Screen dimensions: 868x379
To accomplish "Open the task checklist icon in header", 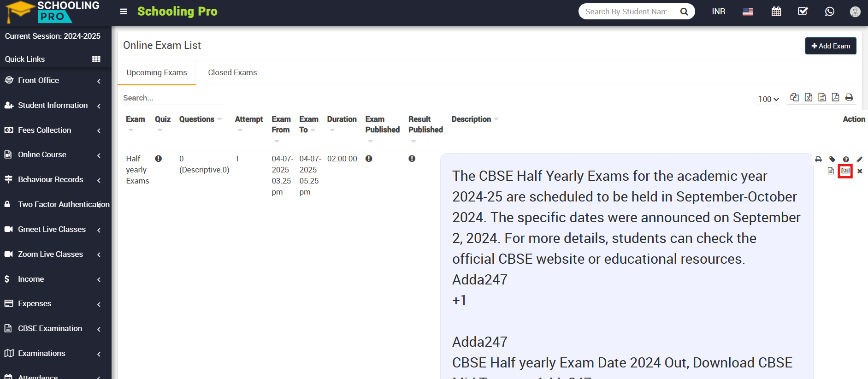I will click(x=803, y=12).
